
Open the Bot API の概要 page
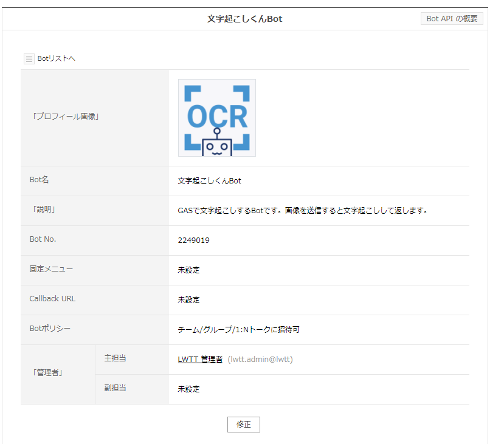pyautogui.click(x=452, y=19)
